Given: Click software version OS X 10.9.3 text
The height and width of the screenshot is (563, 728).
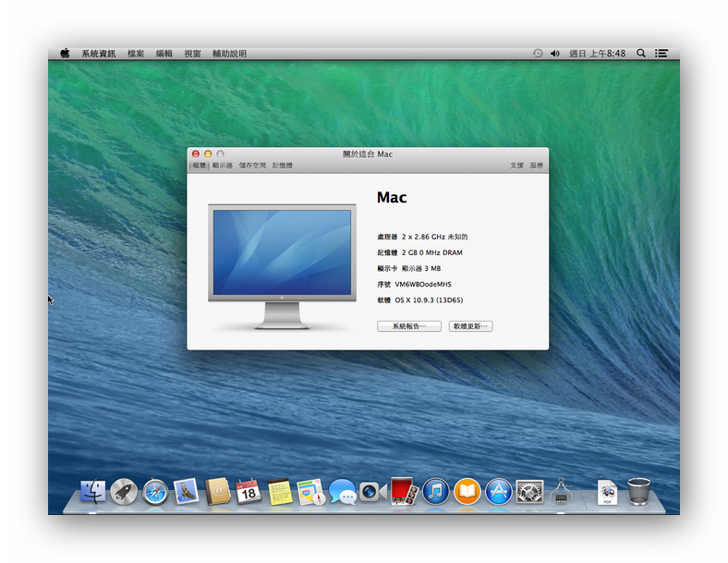Looking at the screenshot, I should [x=429, y=300].
